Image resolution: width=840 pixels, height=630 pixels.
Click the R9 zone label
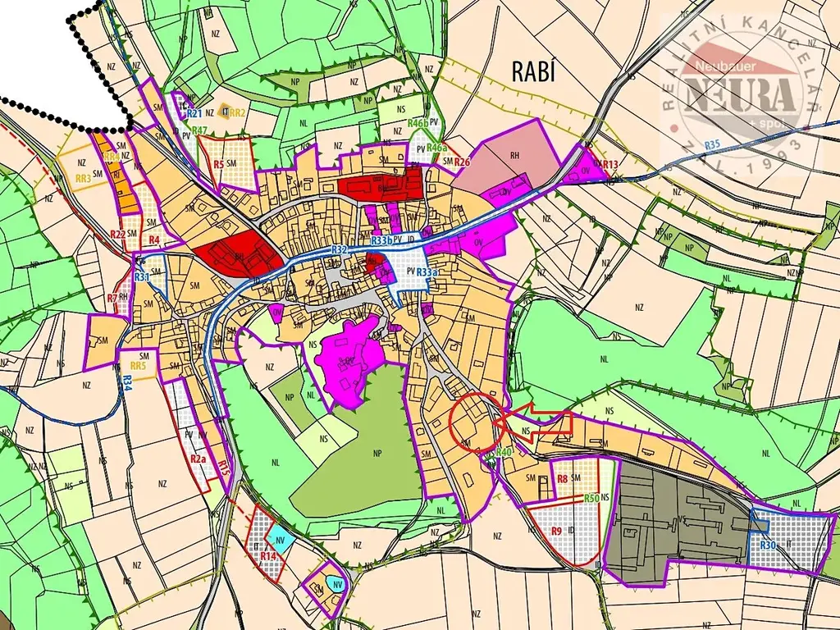click(556, 531)
